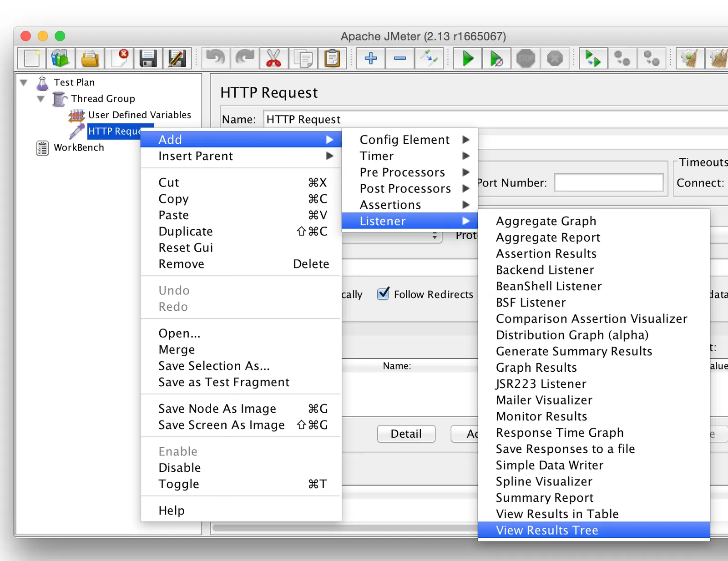Image resolution: width=728 pixels, height=561 pixels.
Task: Choose Disable in context menu
Action: click(x=241, y=468)
